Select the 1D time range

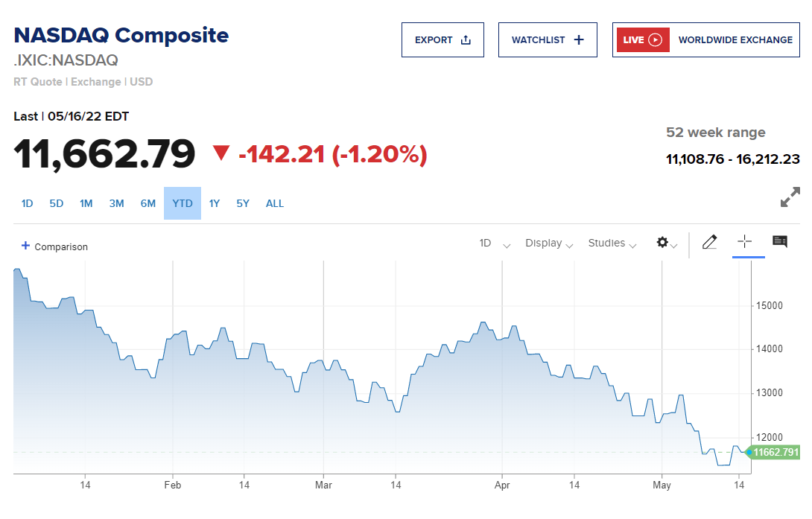27,203
